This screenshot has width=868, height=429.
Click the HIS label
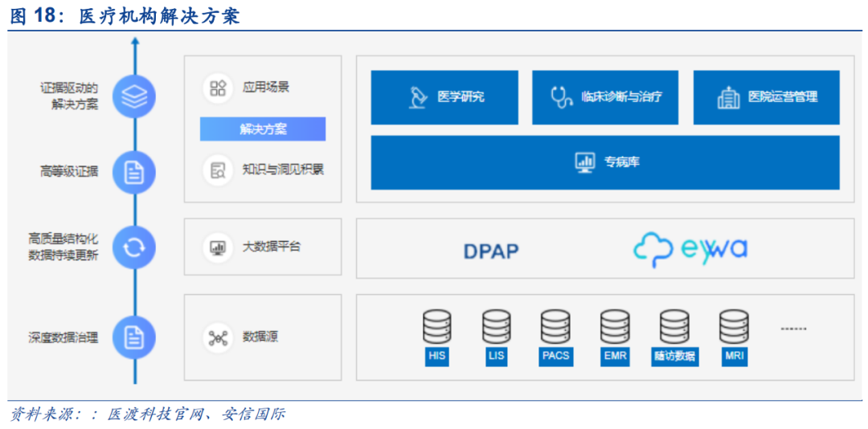(x=436, y=356)
